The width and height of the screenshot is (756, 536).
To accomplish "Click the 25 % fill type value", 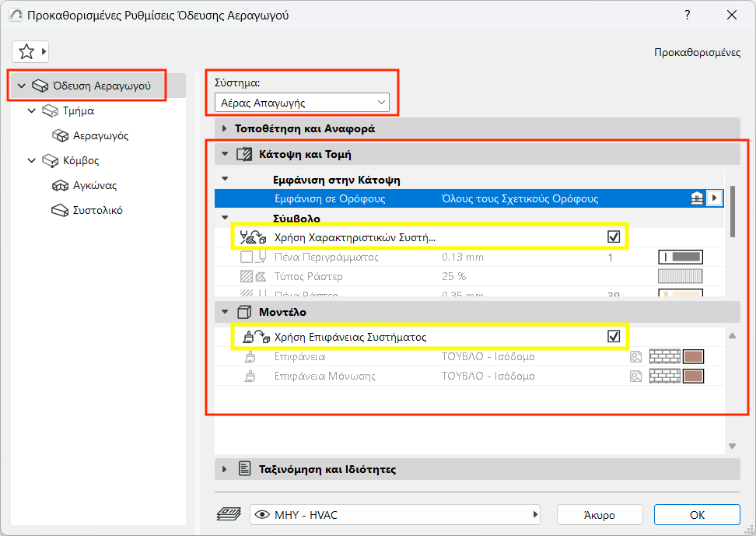I will click(453, 276).
